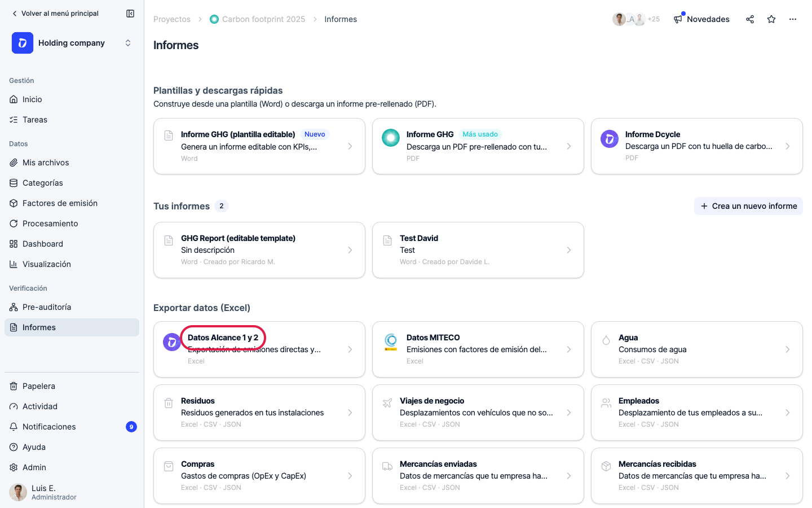Click Crea un nuevo informe button
Viewport: 812px width, 508px height.
pyautogui.click(x=748, y=206)
